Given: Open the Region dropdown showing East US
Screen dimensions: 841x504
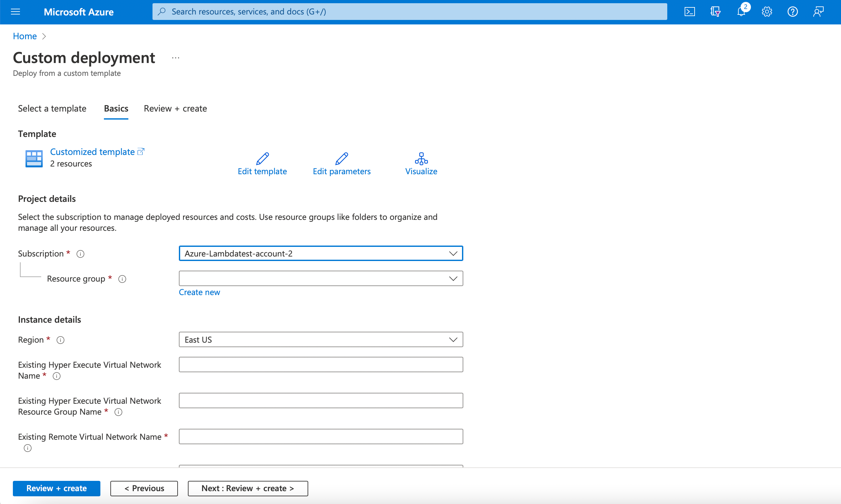Looking at the screenshot, I should tap(453, 340).
